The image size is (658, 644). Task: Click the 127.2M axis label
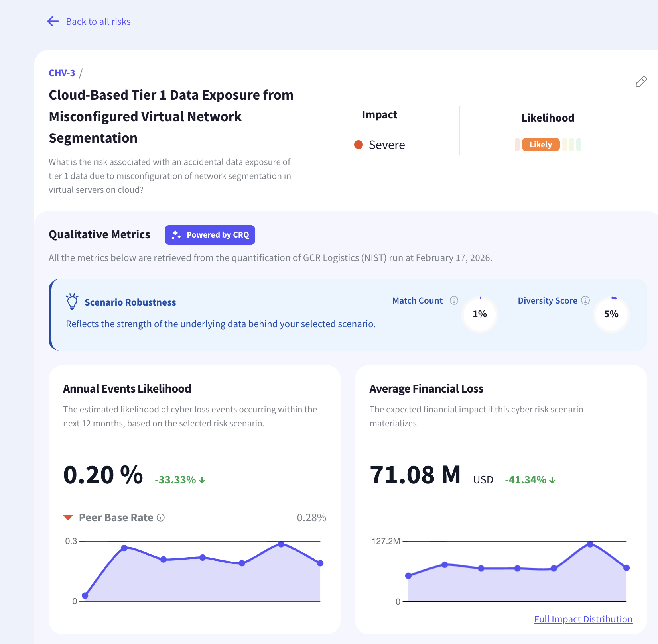(x=386, y=541)
